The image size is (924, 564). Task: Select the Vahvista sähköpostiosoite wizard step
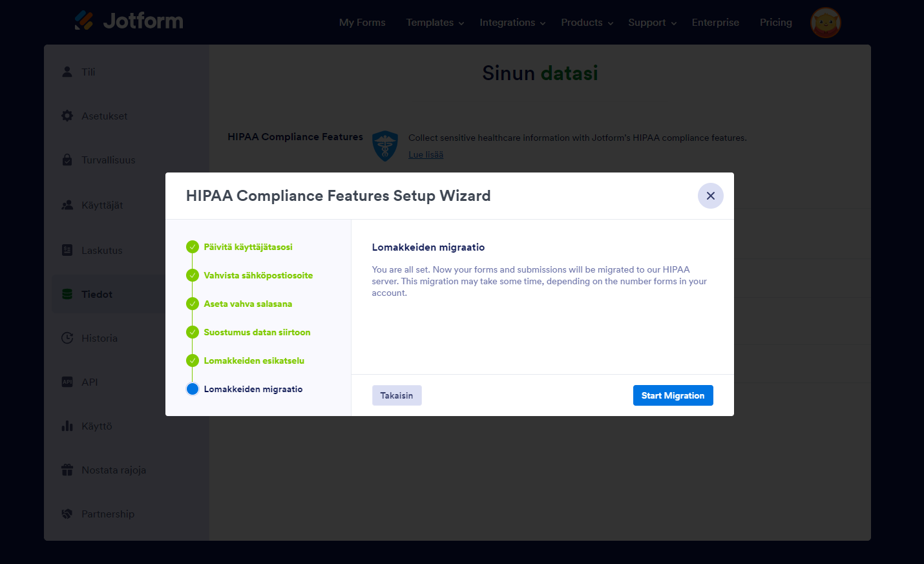[258, 275]
